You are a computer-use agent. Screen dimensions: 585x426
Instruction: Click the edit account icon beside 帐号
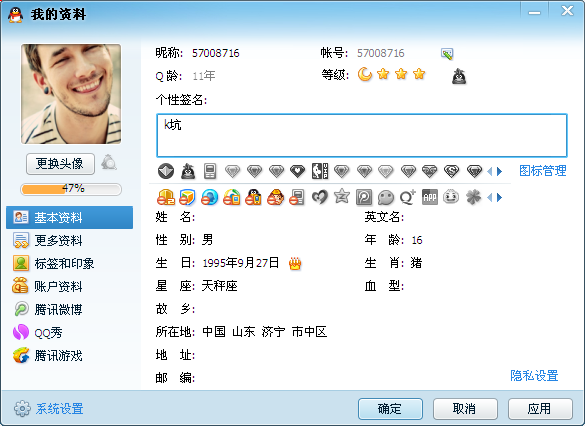[447, 53]
